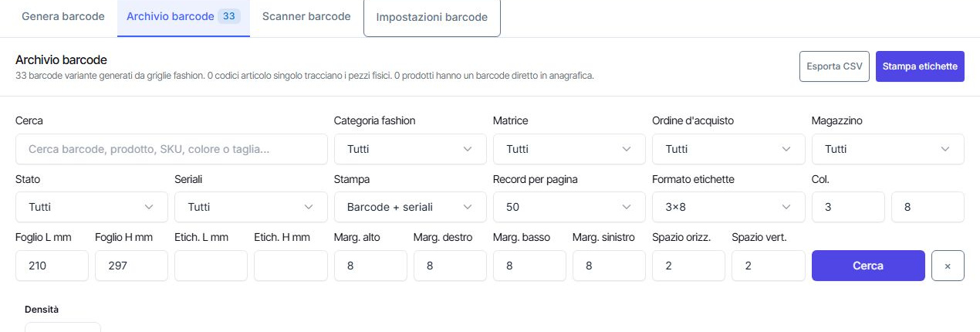Open the Stato dropdown
980x332 pixels.
tap(92, 207)
